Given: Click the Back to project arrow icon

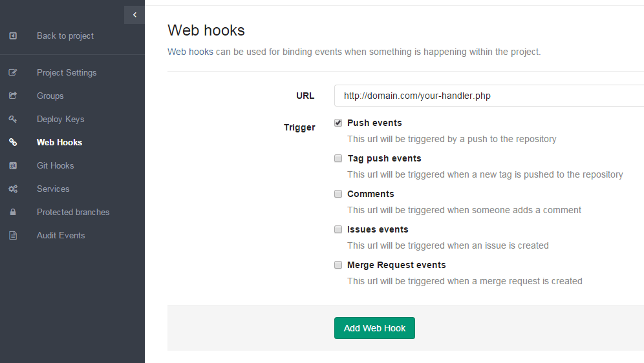Looking at the screenshot, I should click(x=13, y=36).
